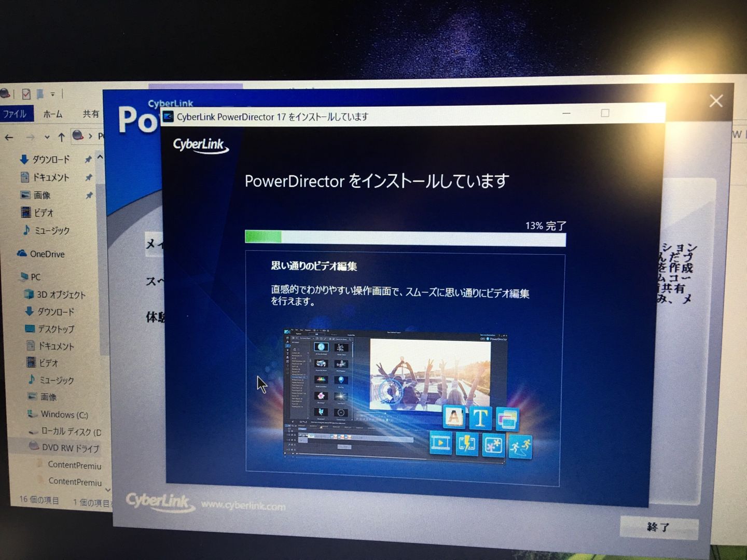This screenshot has width=747, height=560.
Task: Select the ローカル ディスク (D drive
Action: tap(65, 431)
